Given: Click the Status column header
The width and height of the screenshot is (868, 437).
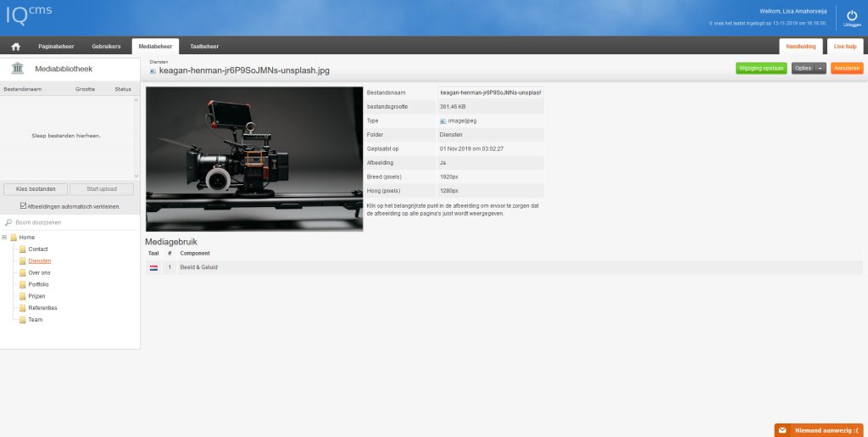Looking at the screenshot, I should (123, 89).
